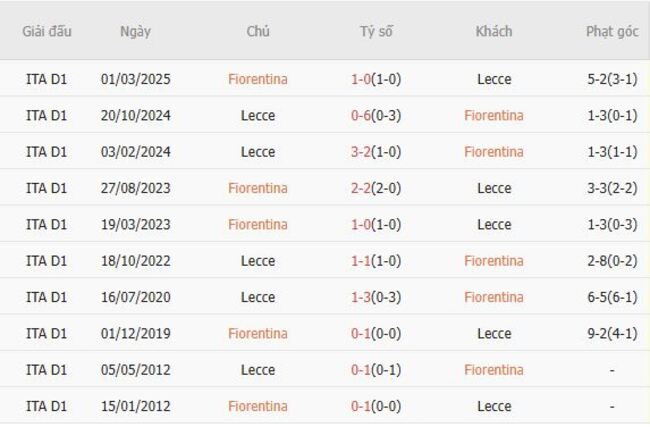Click the "Giải đấu" column header
The height and width of the screenshot is (427, 650).
[x=47, y=31]
